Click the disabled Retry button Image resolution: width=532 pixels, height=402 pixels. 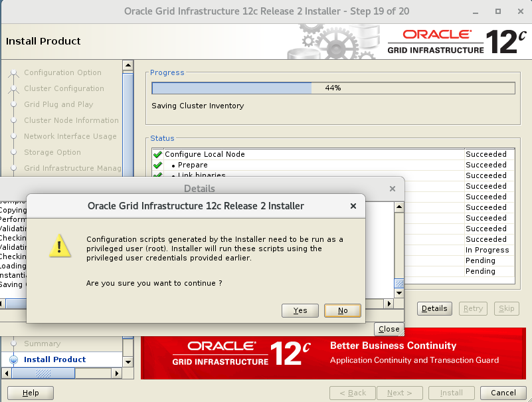(473, 308)
